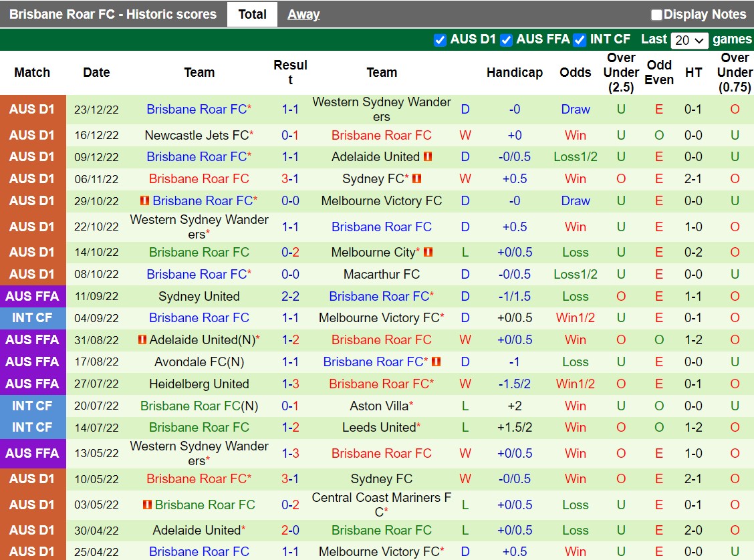Open the note icon beside Melbourne City

click(430, 253)
